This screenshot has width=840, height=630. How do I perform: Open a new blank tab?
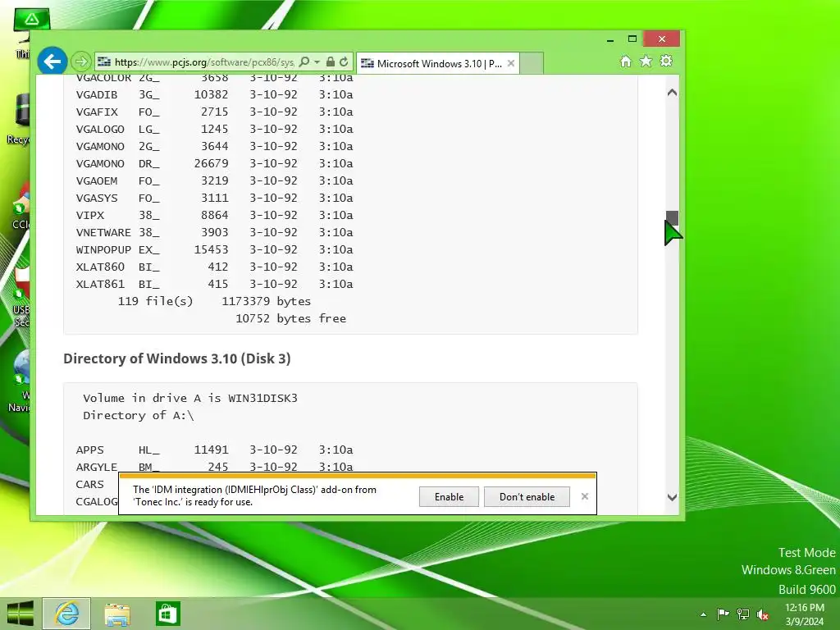pos(532,63)
